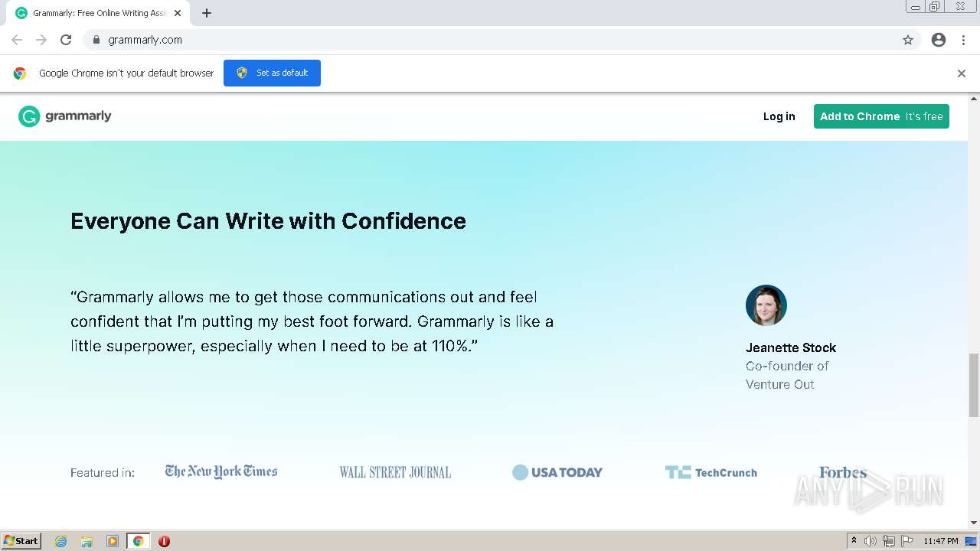Click the Wall Street Journal logo
Screen dimensions: 980x551
[x=395, y=472]
